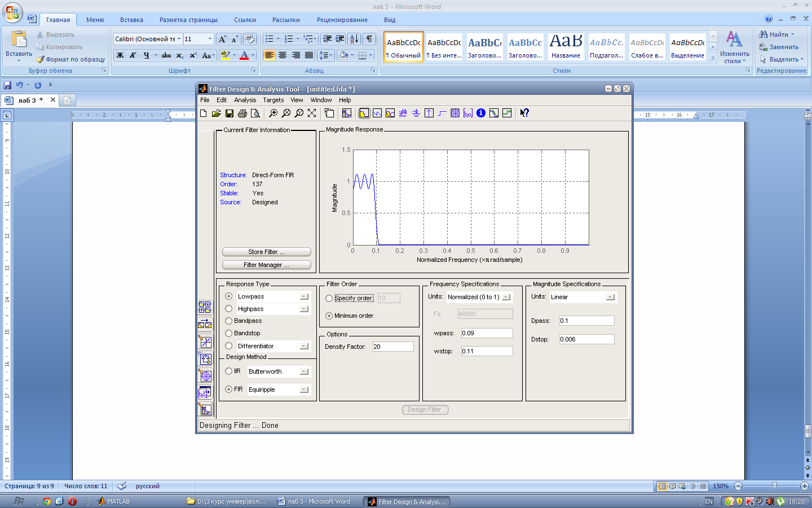Click the Filter Manager button

click(267, 265)
